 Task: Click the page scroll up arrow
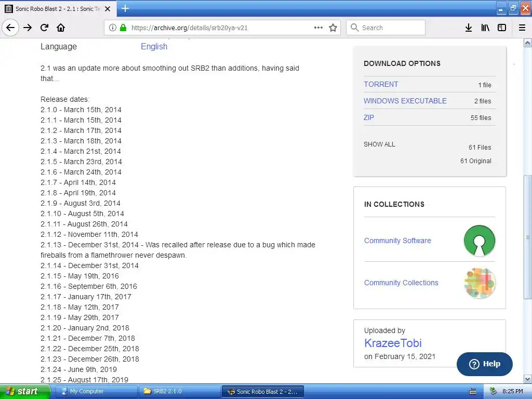(528, 43)
